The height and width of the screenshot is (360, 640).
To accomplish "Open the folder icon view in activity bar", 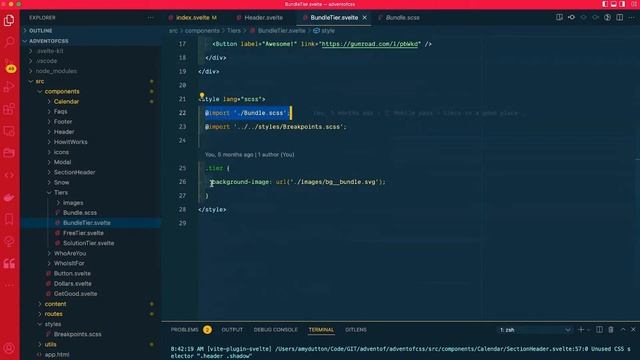I will [x=9, y=153].
